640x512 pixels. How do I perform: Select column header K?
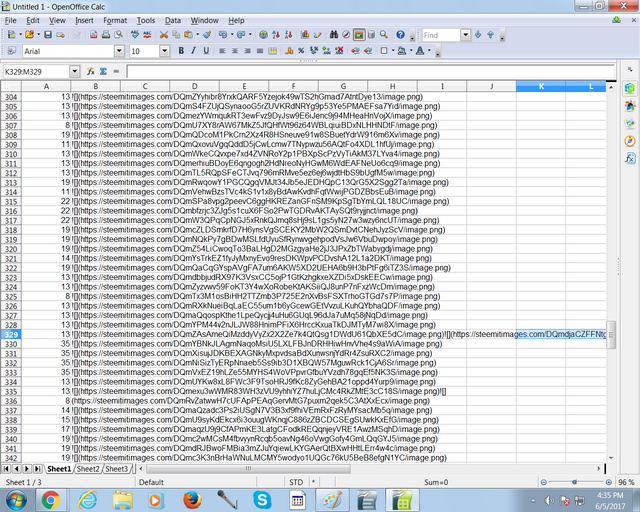pos(541,86)
